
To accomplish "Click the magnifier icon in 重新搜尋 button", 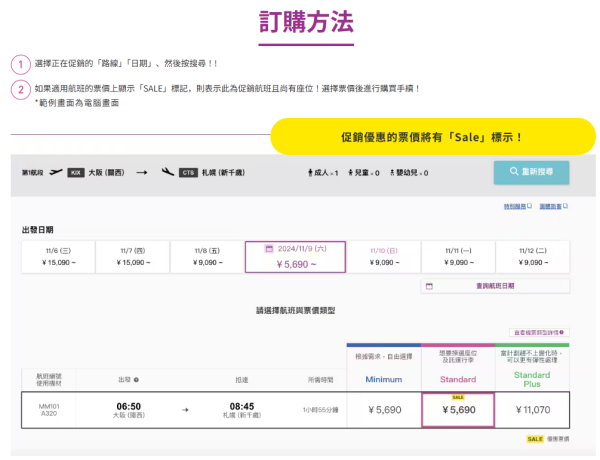I will pyautogui.click(x=514, y=171).
